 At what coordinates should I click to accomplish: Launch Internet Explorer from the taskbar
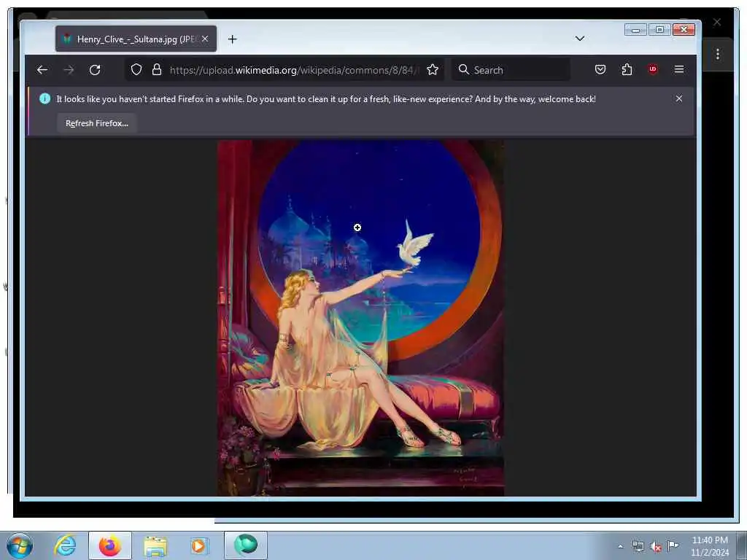(x=65, y=545)
